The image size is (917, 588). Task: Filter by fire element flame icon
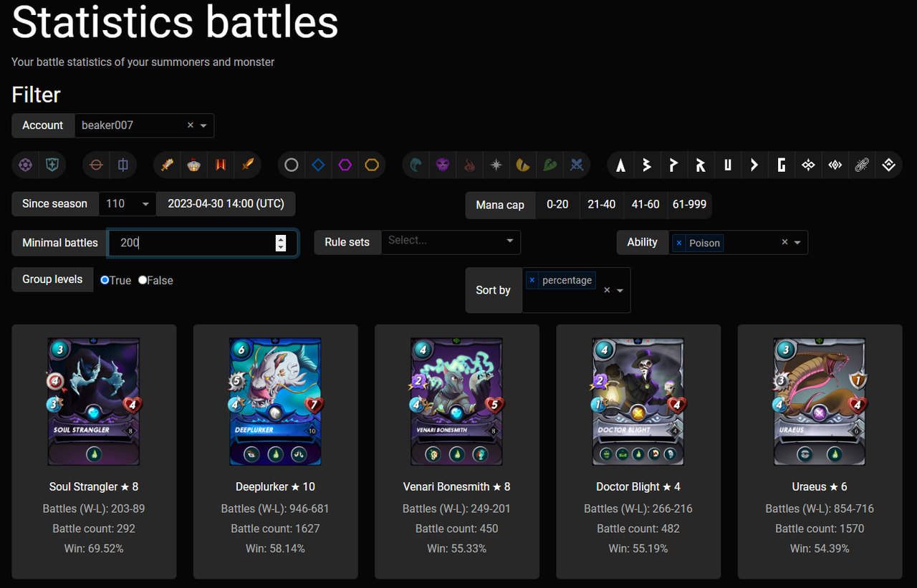(x=469, y=165)
